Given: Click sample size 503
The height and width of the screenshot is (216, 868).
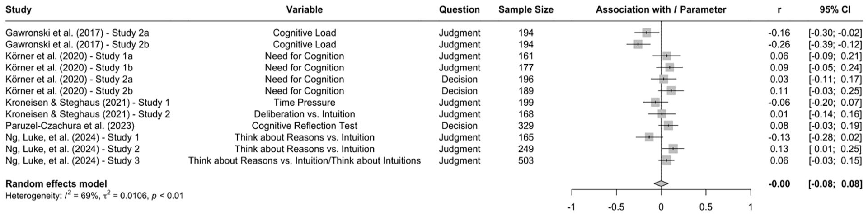Looking at the screenshot, I should [526, 161].
